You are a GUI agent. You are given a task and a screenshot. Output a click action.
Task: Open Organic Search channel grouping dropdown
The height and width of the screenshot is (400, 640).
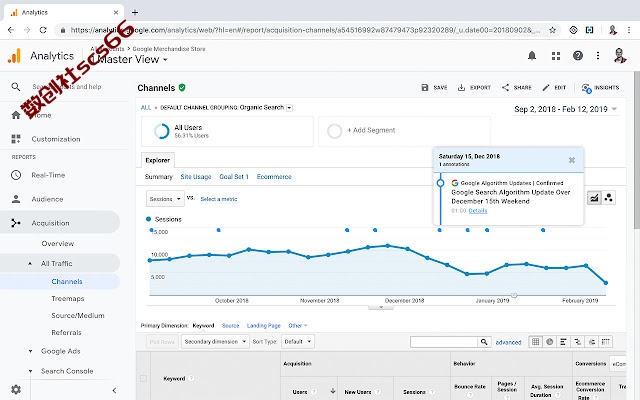click(x=289, y=108)
